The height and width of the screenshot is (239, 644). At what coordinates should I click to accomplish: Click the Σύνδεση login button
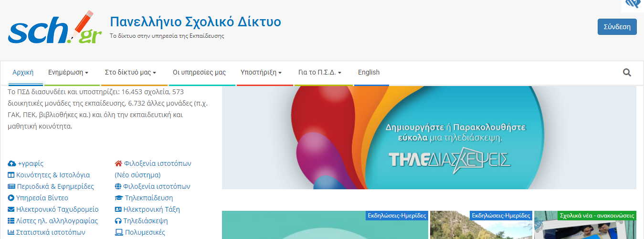(x=617, y=27)
